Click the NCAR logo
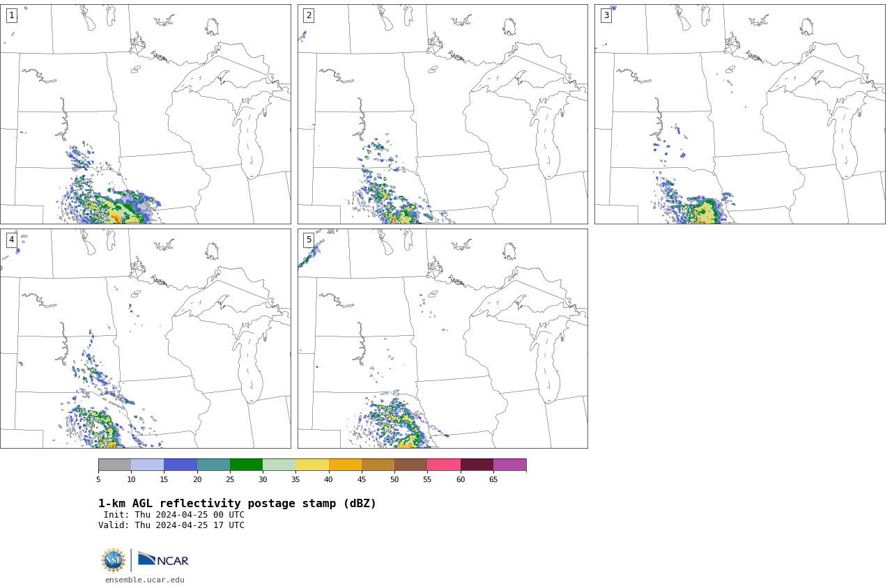892x588 pixels. tap(163, 559)
